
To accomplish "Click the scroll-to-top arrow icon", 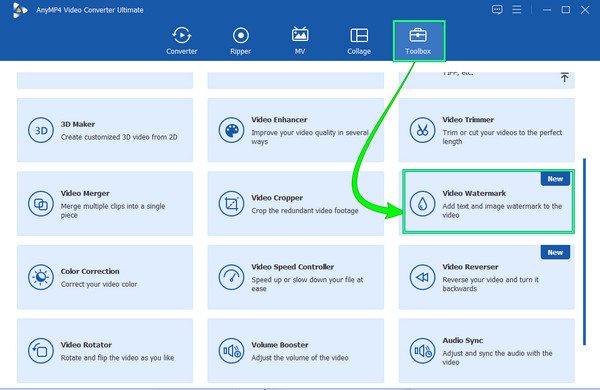I will coord(564,77).
